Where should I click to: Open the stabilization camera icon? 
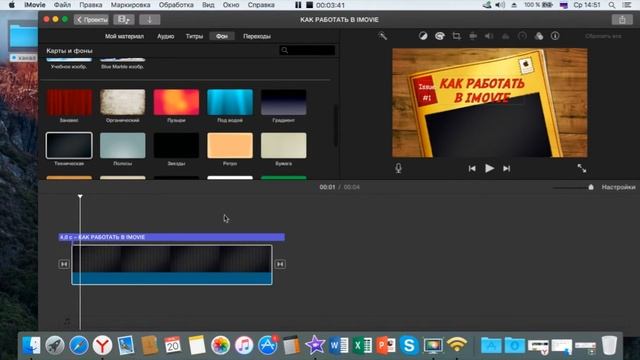click(473, 36)
